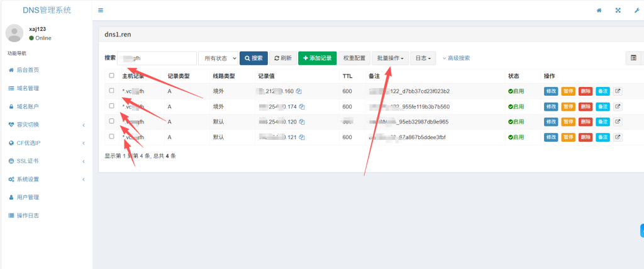This screenshot has height=269, width=644.
Task: Copy the record value ending in .120
Action: [x=302, y=122]
